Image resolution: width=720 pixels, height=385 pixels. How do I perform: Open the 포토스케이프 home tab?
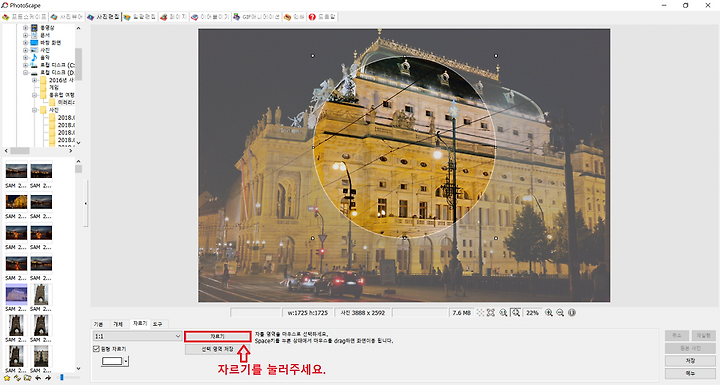[24, 17]
